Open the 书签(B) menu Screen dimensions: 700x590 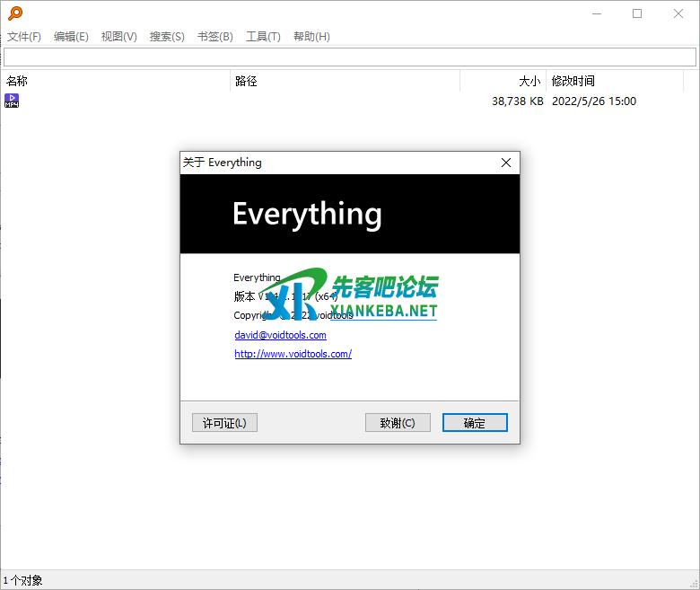tap(214, 37)
